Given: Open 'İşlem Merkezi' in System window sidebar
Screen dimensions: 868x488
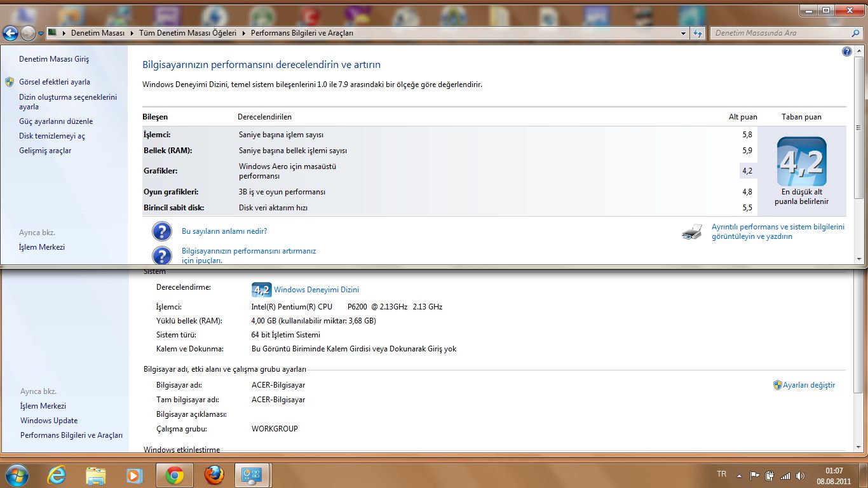Looking at the screenshot, I should (x=43, y=406).
